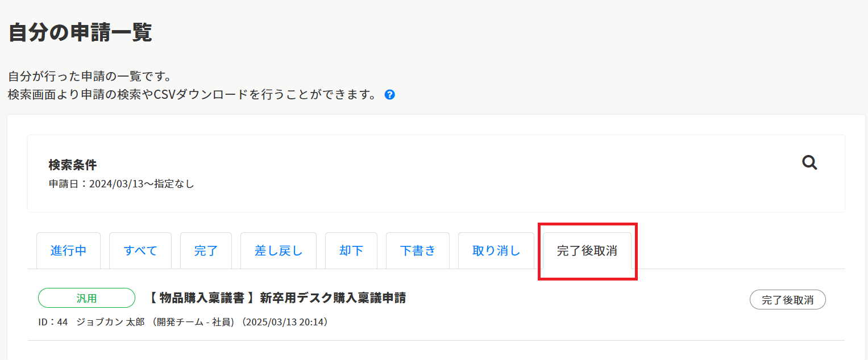Open the 完了 tab
The width and height of the screenshot is (868, 360).
point(206,250)
